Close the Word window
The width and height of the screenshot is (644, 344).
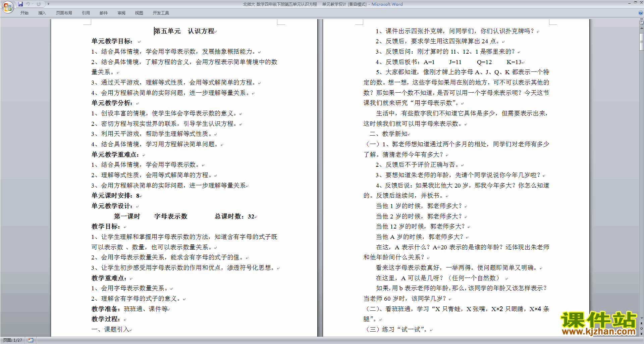(x=641, y=3)
